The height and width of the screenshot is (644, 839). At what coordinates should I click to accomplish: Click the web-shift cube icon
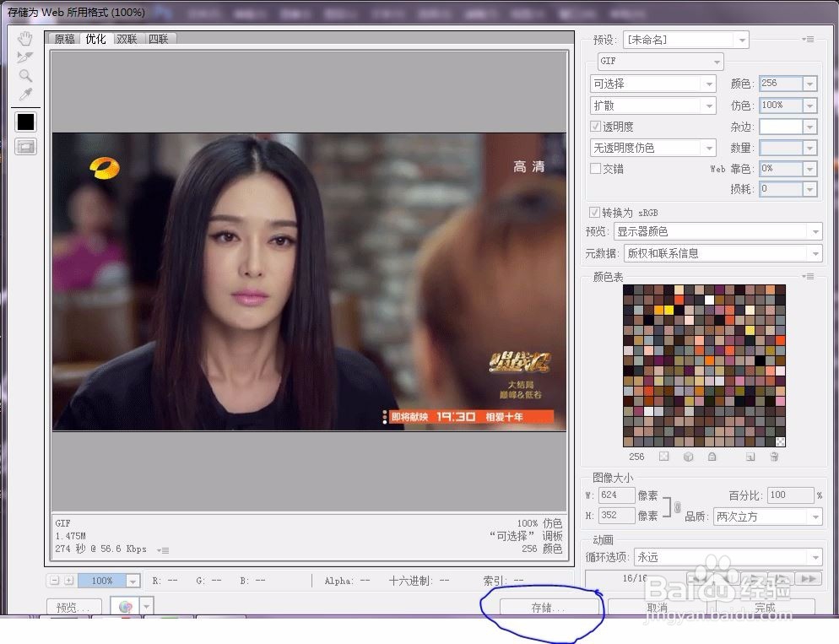point(689,457)
